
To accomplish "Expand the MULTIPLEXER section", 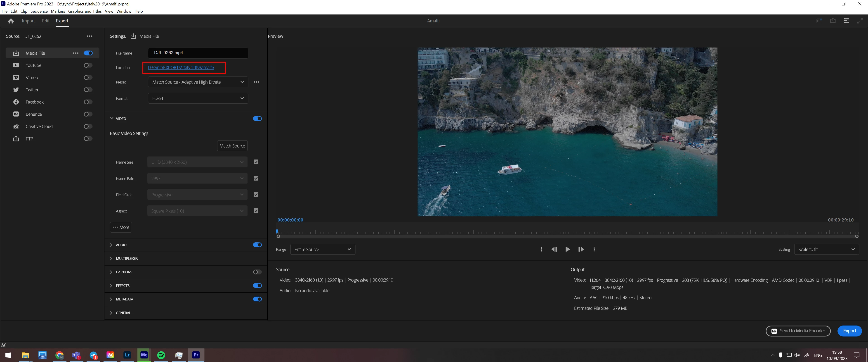I will click(127, 258).
